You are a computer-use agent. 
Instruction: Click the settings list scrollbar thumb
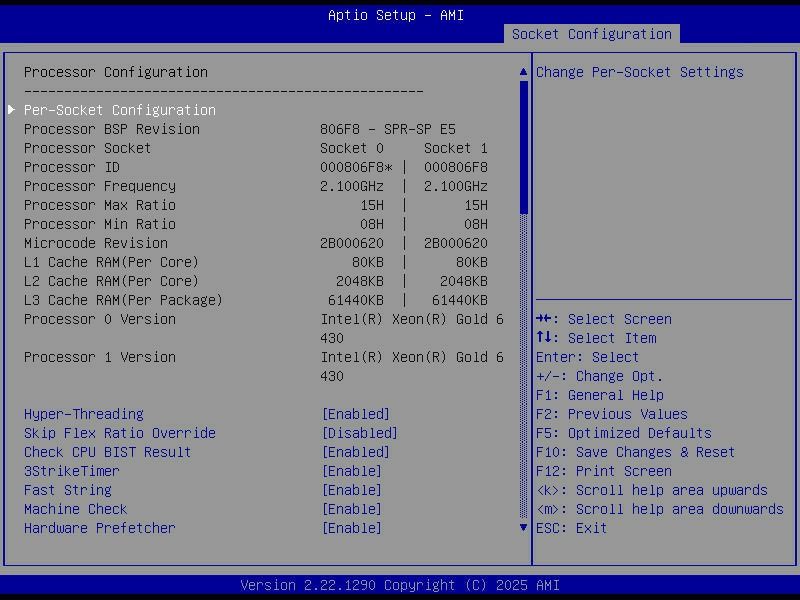(x=523, y=147)
